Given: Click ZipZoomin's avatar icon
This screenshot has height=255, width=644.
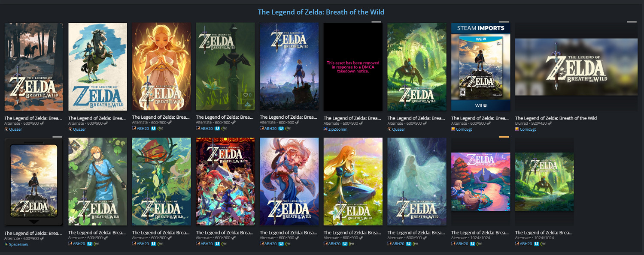Looking at the screenshot, I should (325, 129).
